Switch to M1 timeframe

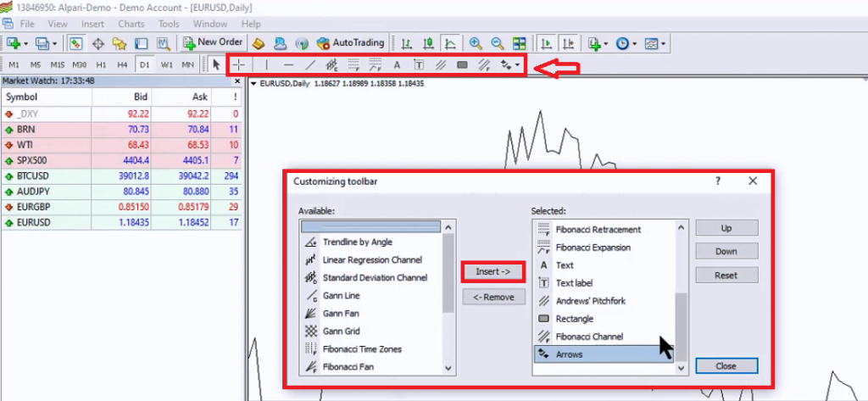(14, 64)
